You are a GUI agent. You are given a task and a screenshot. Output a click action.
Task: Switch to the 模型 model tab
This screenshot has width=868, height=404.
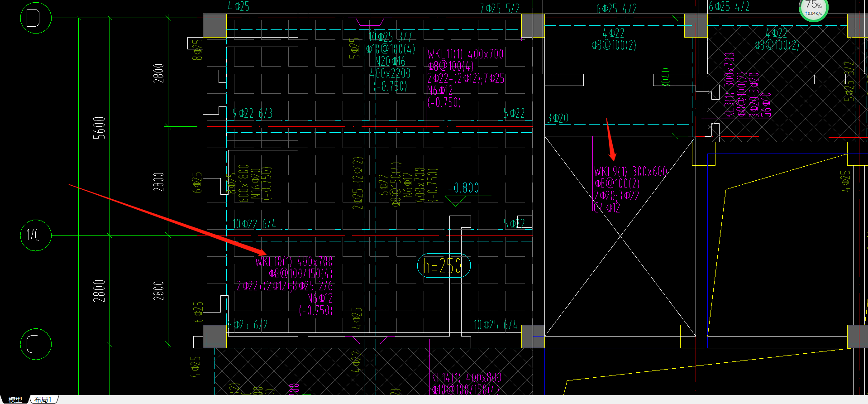point(15,399)
